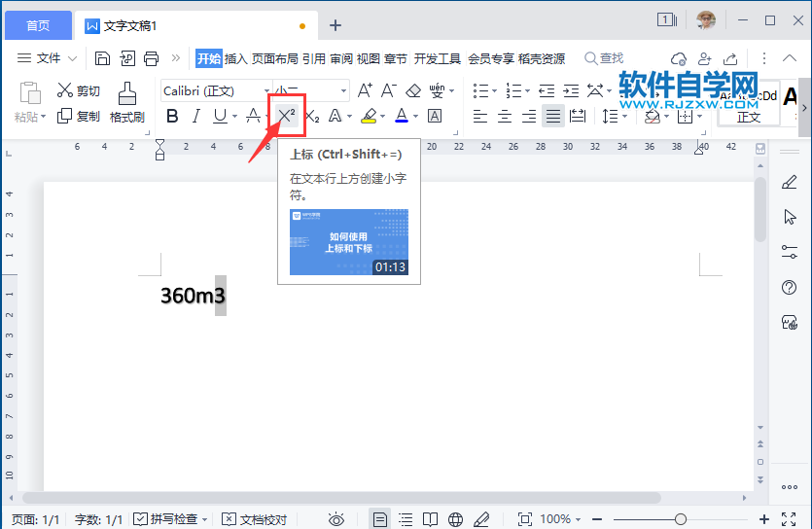
Task: Center align the paragraph
Action: coord(505,116)
